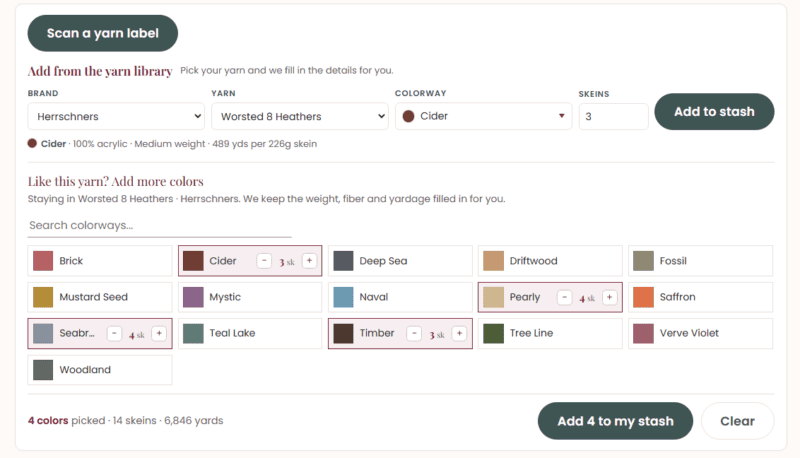
Task: Select the Saffron colorway card
Action: 701,297
